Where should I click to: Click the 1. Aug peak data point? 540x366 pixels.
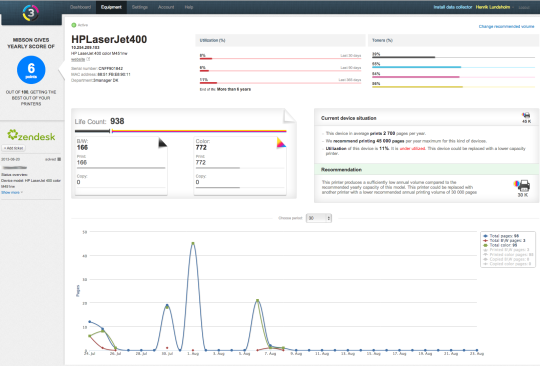point(193,243)
